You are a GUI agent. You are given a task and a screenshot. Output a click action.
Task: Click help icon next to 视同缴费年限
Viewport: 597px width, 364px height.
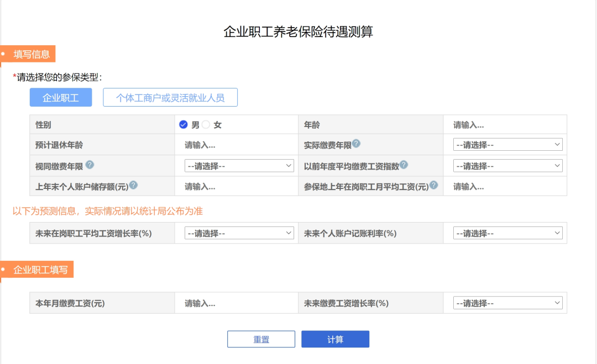[x=90, y=165]
